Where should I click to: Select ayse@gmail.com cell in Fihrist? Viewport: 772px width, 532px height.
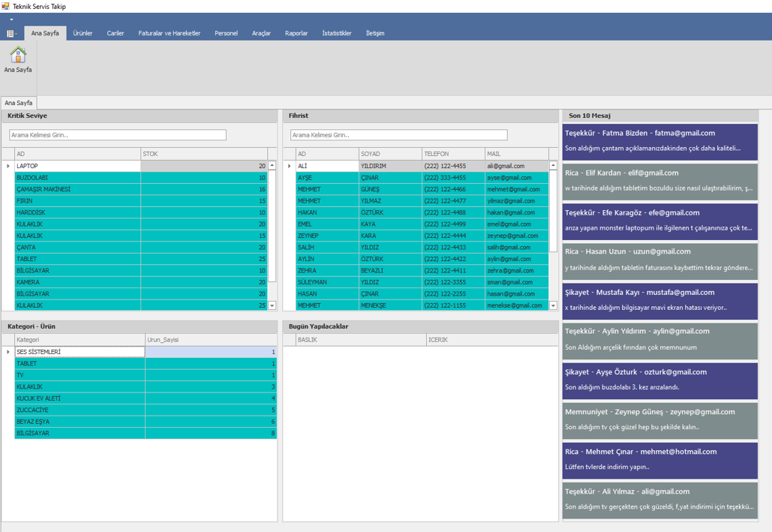pyautogui.click(x=516, y=178)
